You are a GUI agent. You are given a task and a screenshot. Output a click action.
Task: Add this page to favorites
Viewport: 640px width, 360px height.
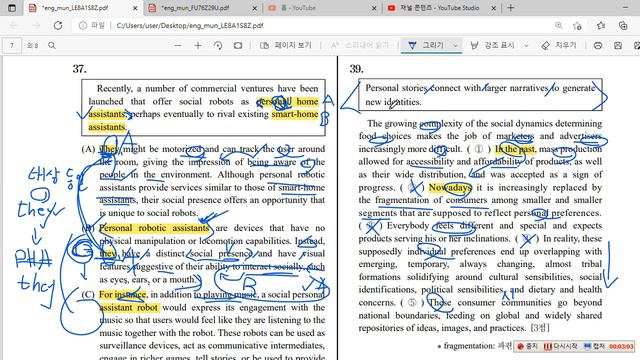(x=577, y=25)
